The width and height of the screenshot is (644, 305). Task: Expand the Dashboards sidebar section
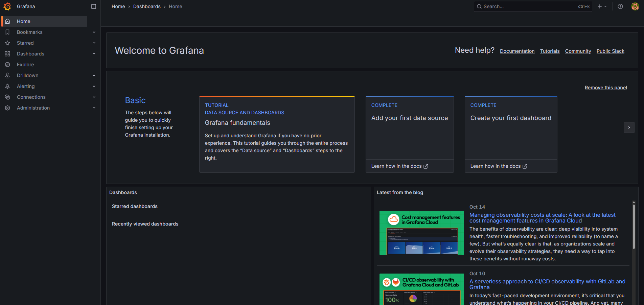point(94,54)
